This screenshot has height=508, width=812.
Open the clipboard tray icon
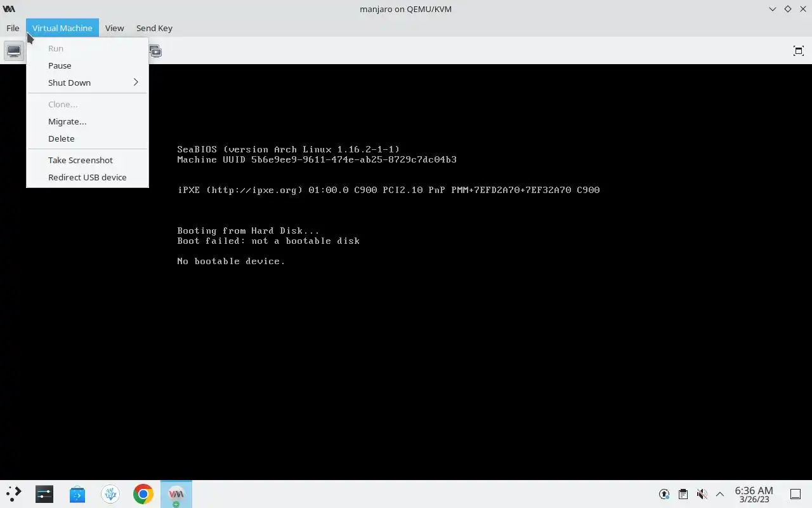[x=683, y=494]
